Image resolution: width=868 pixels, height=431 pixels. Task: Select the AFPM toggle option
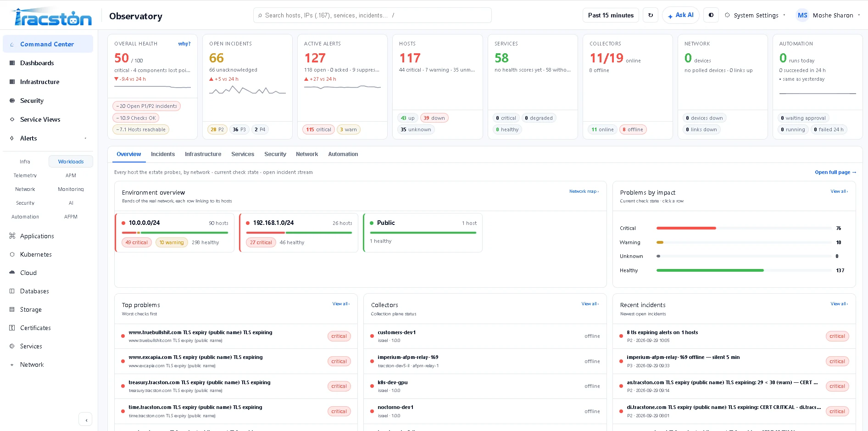point(71,217)
